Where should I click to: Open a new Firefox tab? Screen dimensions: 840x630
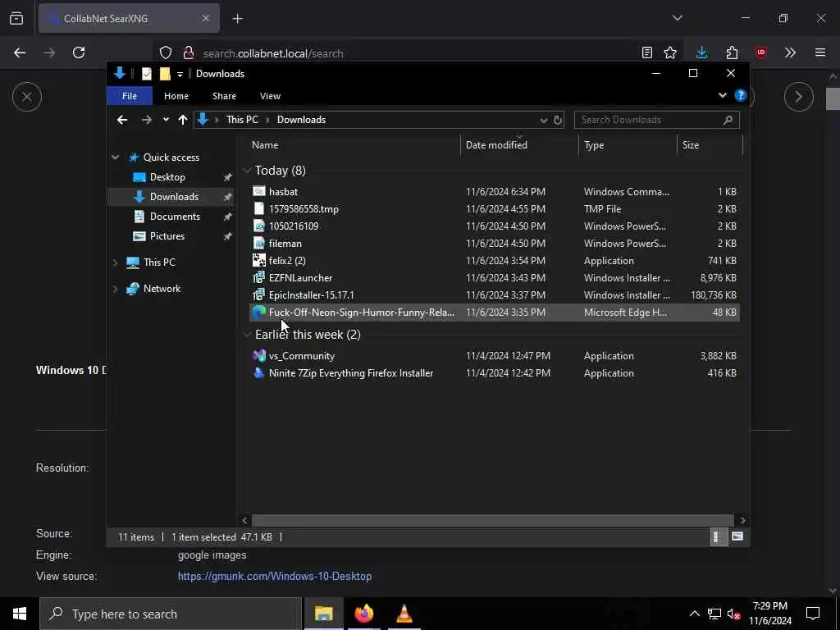[x=237, y=18]
